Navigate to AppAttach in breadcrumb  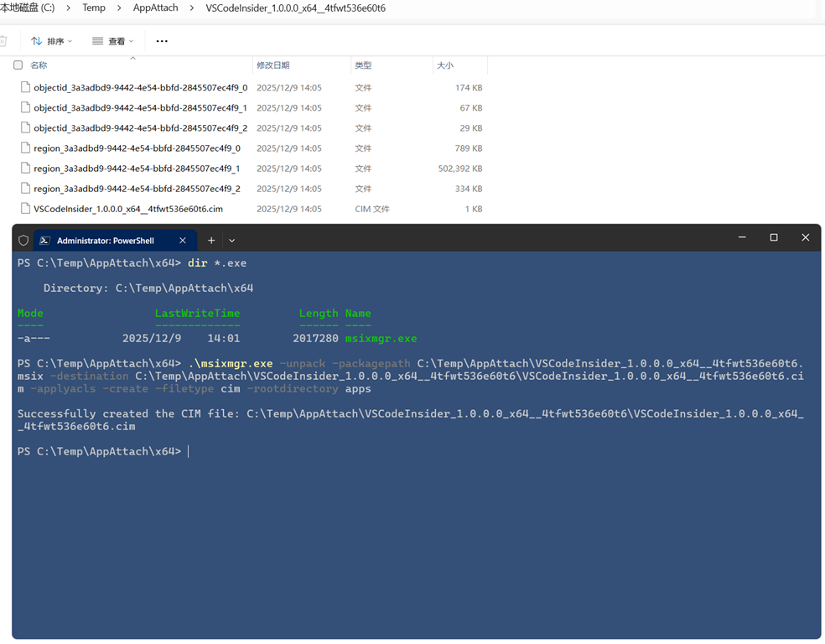(x=155, y=8)
